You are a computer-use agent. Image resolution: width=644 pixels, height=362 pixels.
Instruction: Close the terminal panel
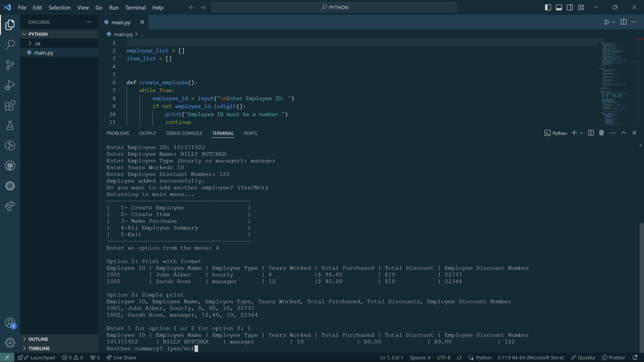(634, 133)
